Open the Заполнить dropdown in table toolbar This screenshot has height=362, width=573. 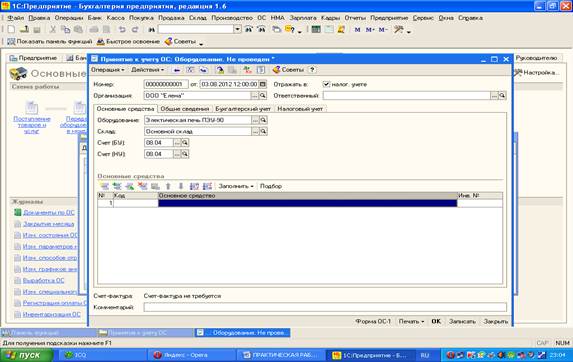(x=236, y=186)
